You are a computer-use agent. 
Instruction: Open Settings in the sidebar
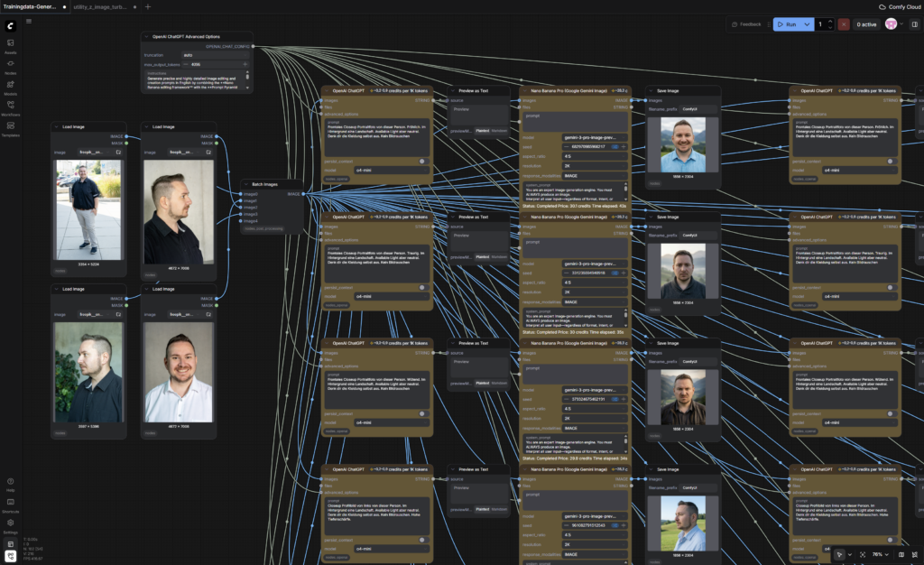tap(11, 524)
